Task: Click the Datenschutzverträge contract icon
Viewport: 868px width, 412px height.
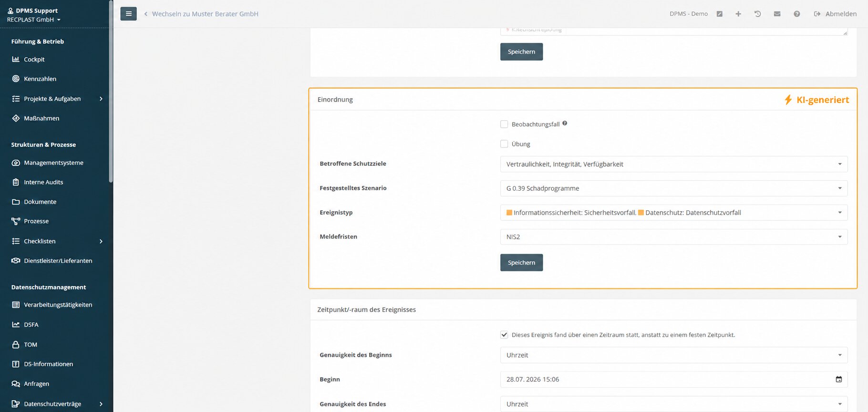Action: 16,404
